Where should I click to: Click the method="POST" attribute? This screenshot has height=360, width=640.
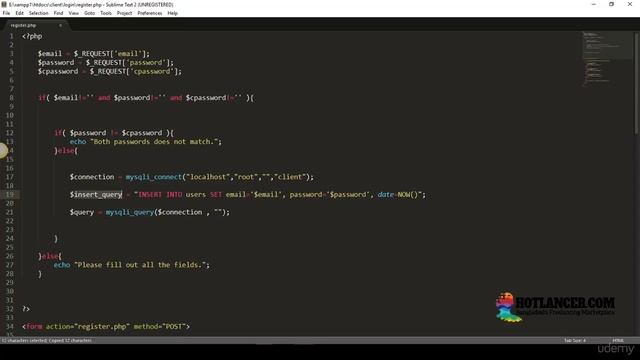point(160,327)
